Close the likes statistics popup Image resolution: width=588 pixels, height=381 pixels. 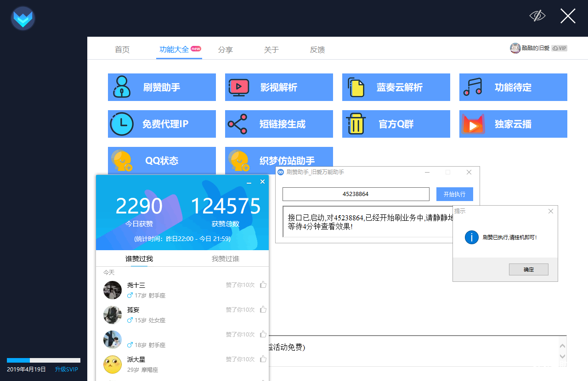[x=263, y=182]
